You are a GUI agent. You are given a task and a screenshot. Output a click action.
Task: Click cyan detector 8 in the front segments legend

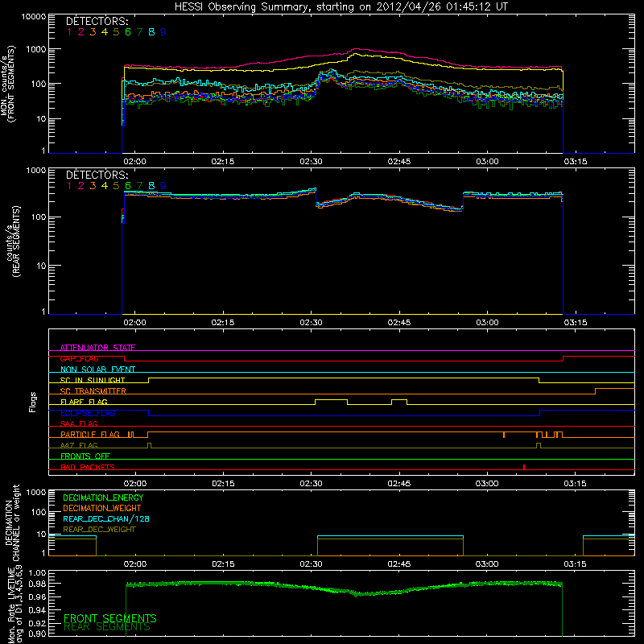(151, 32)
